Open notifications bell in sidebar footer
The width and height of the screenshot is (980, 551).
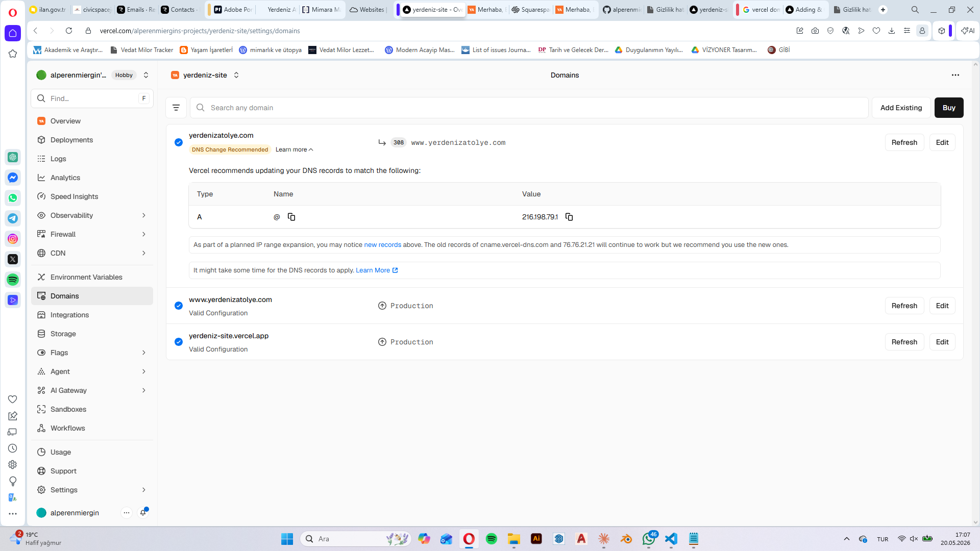pos(143,513)
